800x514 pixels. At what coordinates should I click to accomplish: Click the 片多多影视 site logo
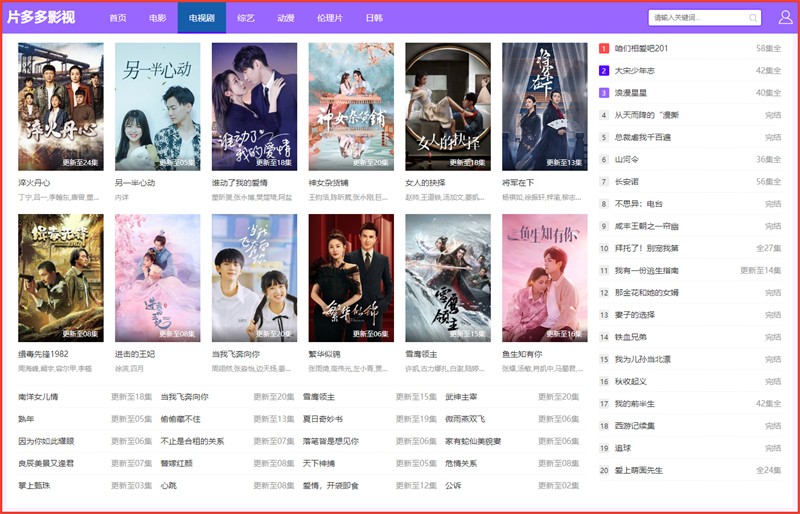click(x=41, y=17)
